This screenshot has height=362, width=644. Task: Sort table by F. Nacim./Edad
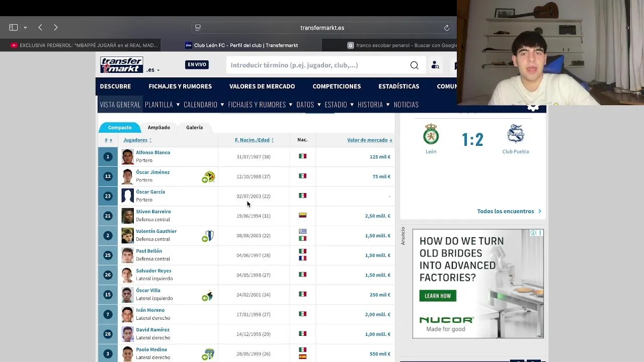pos(254,140)
